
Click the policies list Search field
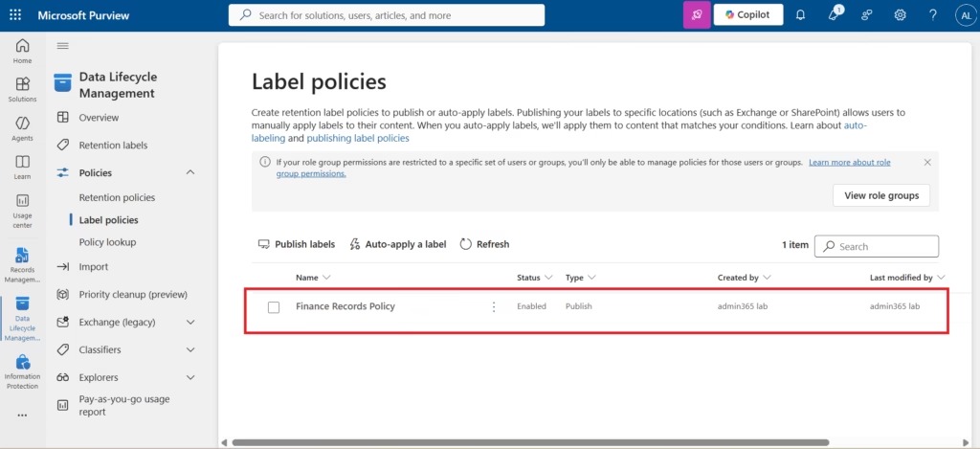[877, 246]
